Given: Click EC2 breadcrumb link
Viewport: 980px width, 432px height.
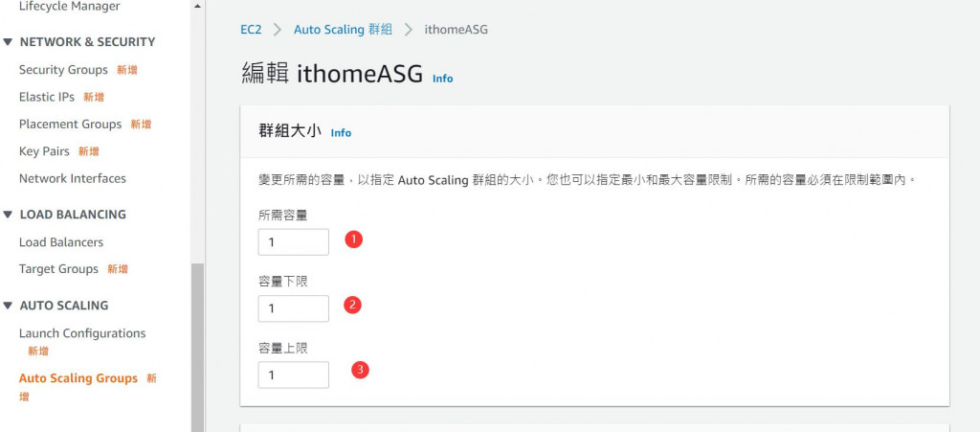Looking at the screenshot, I should coord(252,30).
